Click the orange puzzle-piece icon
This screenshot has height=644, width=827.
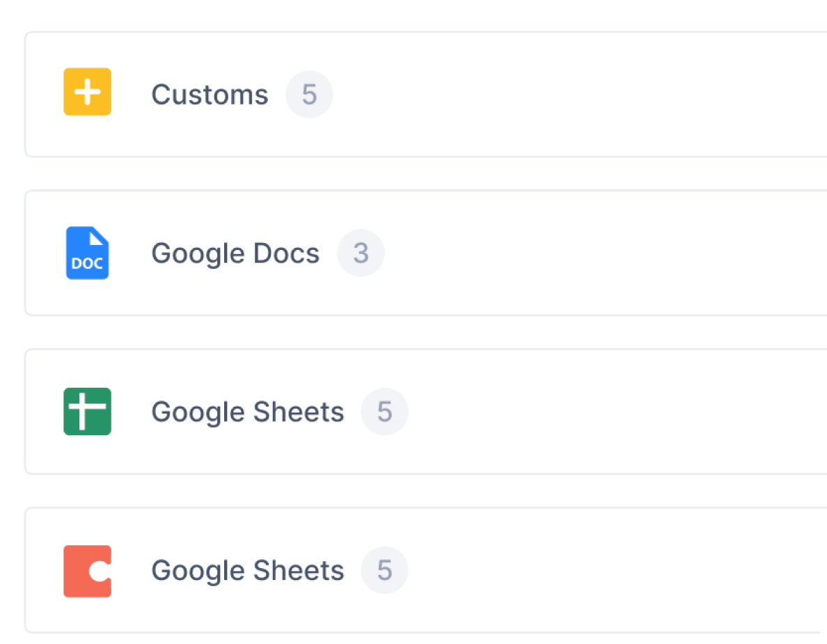(x=87, y=571)
